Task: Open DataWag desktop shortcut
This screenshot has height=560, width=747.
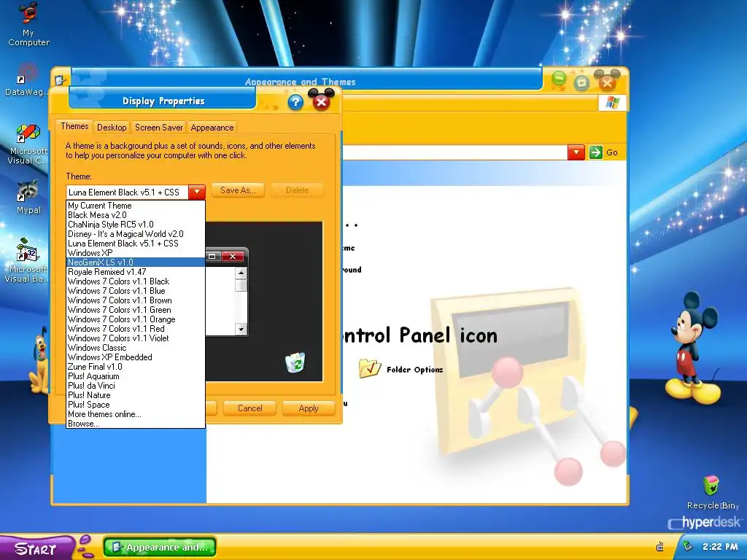Action: [27, 79]
